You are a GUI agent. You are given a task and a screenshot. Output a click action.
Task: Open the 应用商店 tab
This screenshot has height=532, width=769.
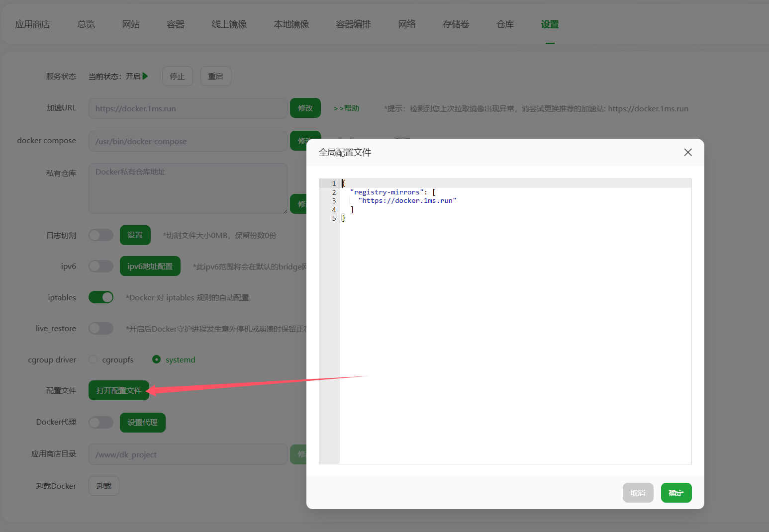[x=32, y=24]
